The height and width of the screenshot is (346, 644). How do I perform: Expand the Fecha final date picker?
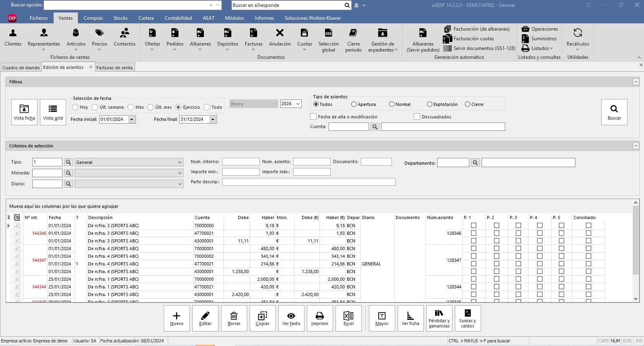(x=213, y=120)
